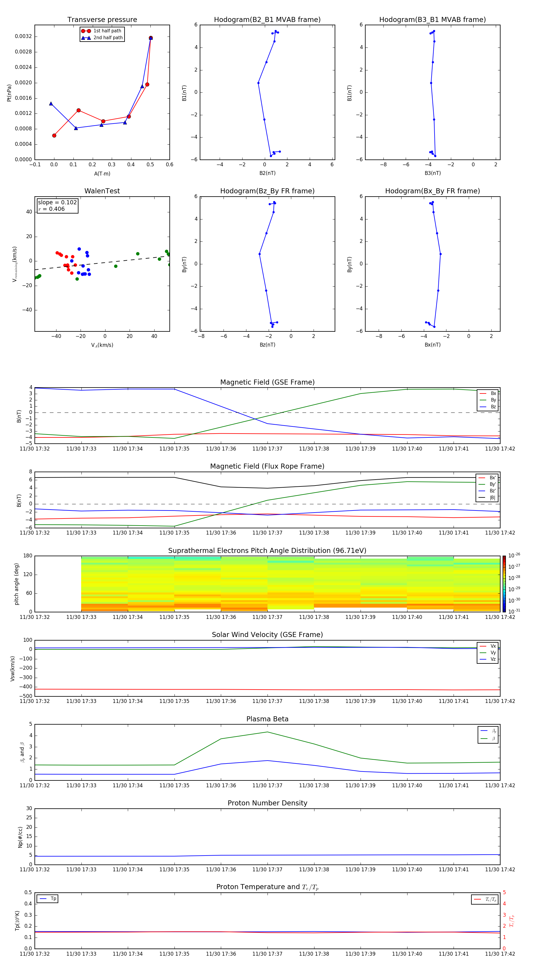Click the 'Bx(nT)' x-axis label

click(432, 345)
